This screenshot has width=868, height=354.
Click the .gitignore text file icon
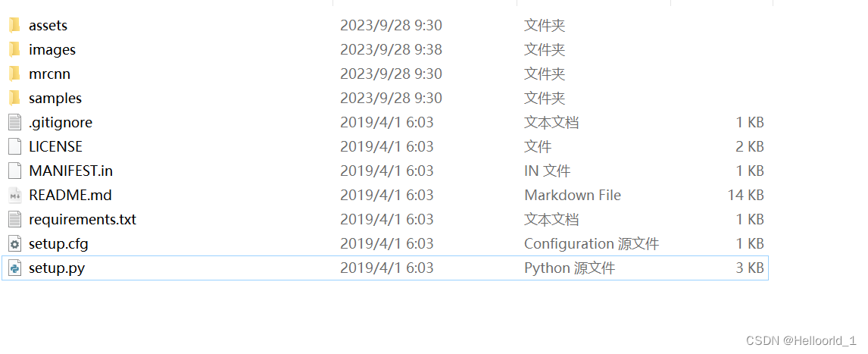pyautogui.click(x=14, y=123)
